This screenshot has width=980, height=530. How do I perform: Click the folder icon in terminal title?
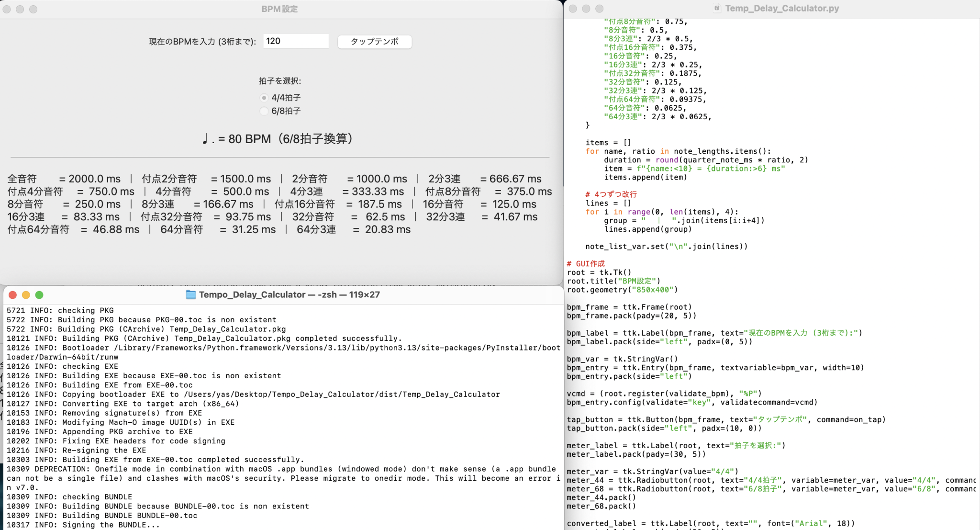pos(191,295)
